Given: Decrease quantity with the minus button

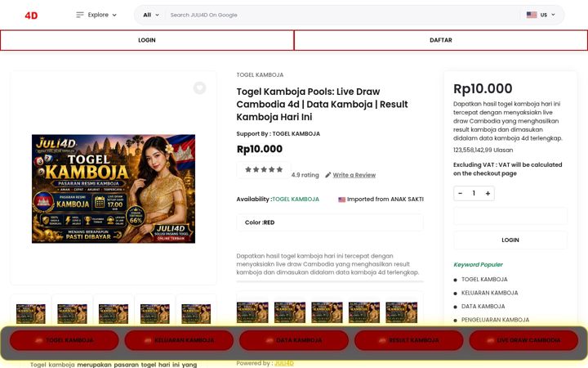Looking at the screenshot, I should point(461,193).
